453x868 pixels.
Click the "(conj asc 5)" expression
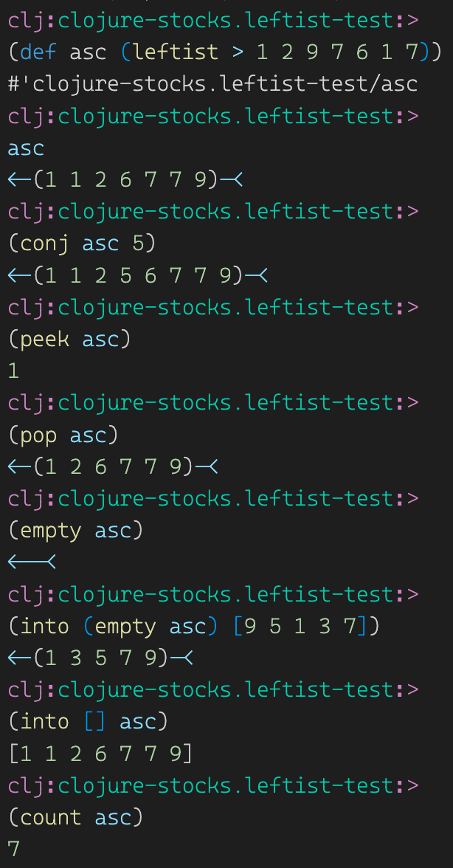pos(83,244)
